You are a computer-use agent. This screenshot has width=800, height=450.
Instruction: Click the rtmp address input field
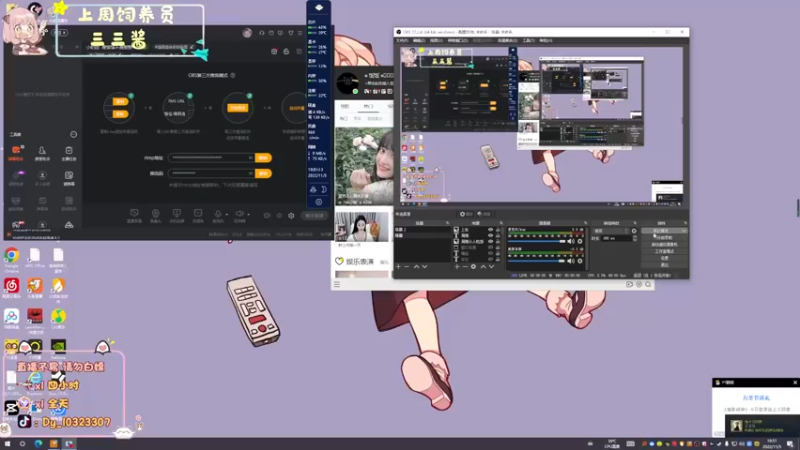coord(211,158)
